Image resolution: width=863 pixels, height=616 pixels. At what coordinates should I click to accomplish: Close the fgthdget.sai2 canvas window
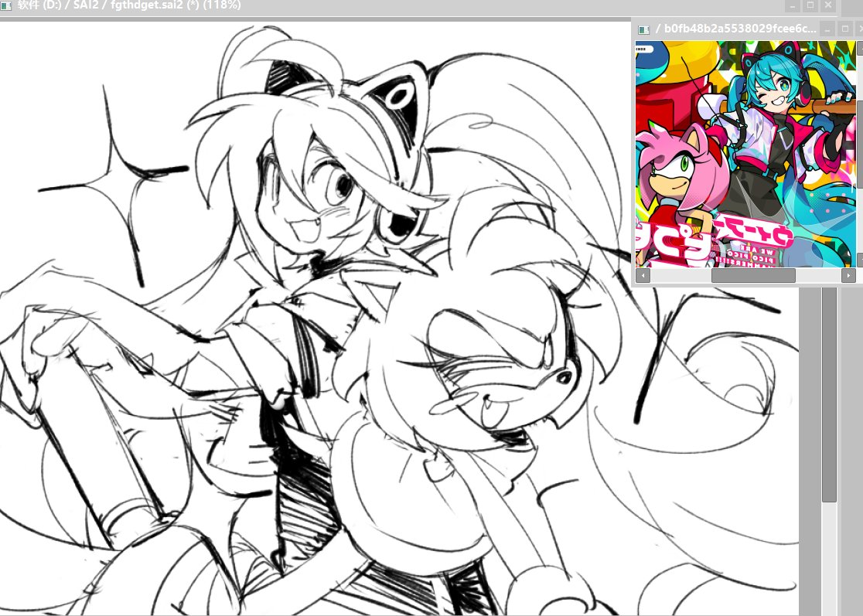[x=827, y=5]
